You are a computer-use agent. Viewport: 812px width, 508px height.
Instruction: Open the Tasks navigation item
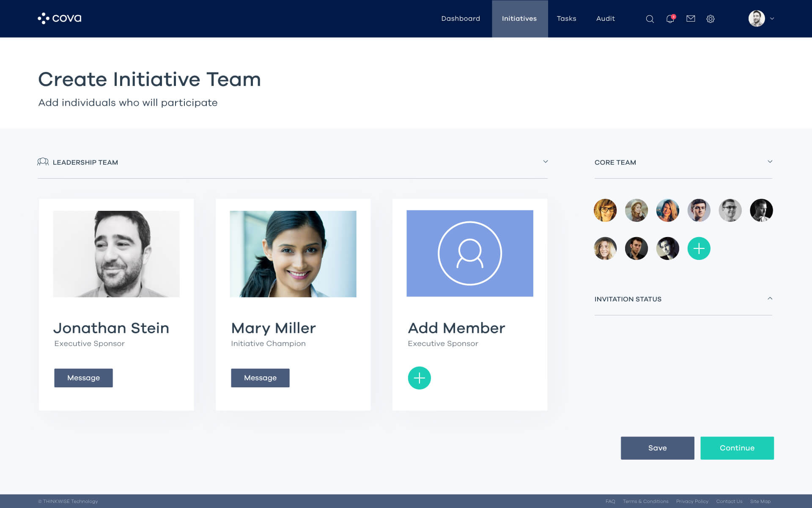pyautogui.click(x=566, y=19)
